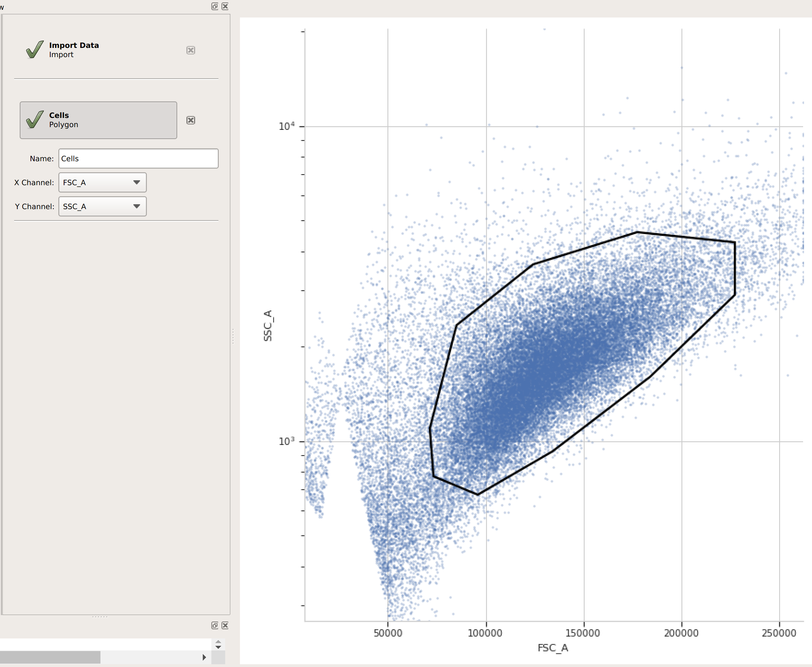The height and width of the screenshot is (667, 812).
Task: Click the Import Data checkmark icon
Action: pos(35,49)
